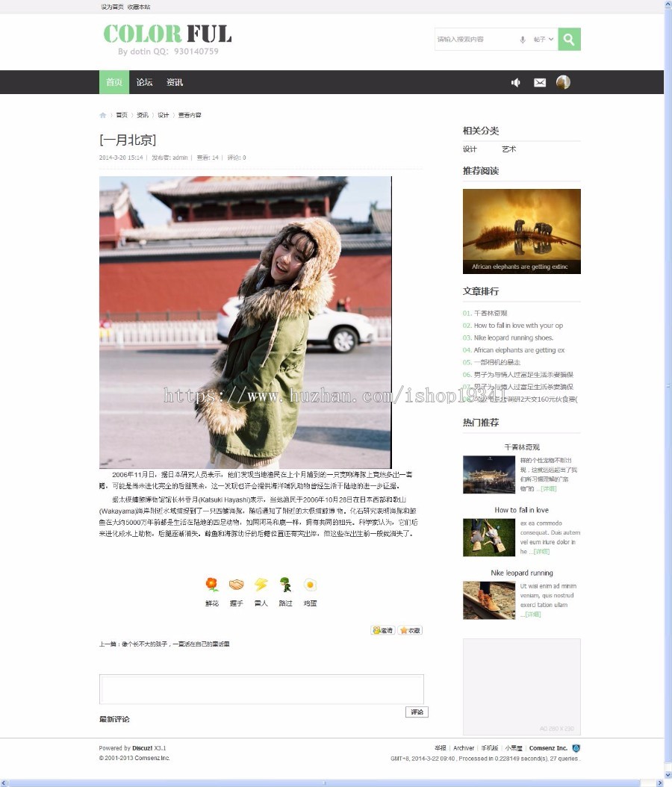Open the Archiver footer link

[464, 747]
